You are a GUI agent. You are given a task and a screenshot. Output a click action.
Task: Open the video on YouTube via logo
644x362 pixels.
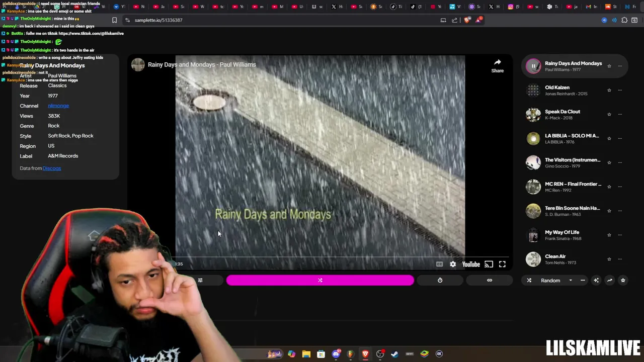(x=471, y=264)
